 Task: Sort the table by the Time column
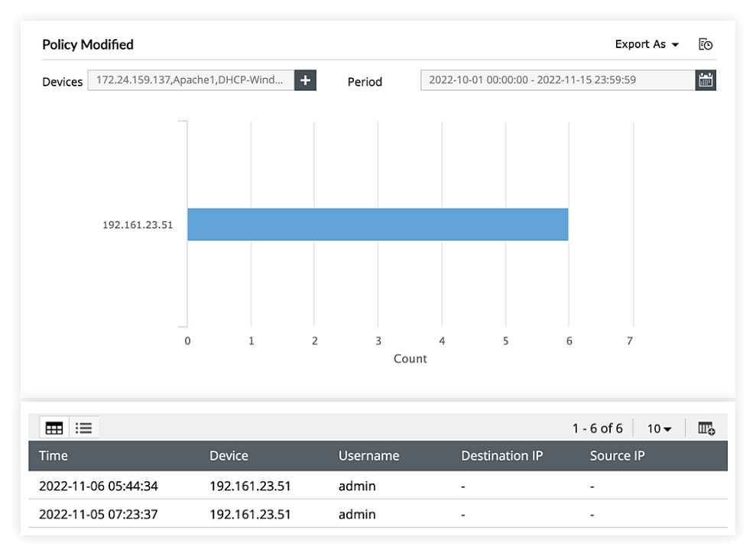click(x=53, y=455)
